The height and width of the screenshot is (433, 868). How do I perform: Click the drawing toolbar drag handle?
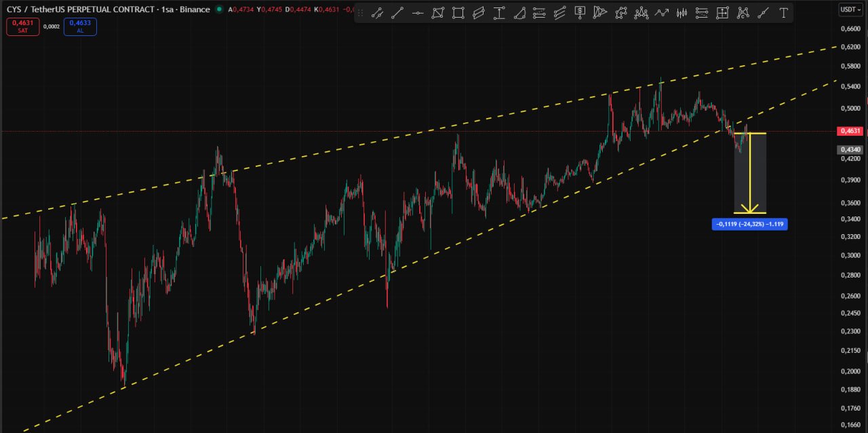pyautogui.click(x=360, y=13)
